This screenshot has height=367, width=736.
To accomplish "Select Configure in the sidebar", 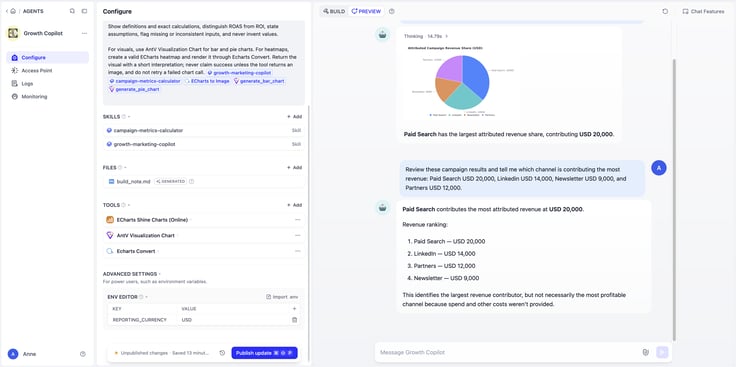I will pyautogui.click(x=47, y=58).
